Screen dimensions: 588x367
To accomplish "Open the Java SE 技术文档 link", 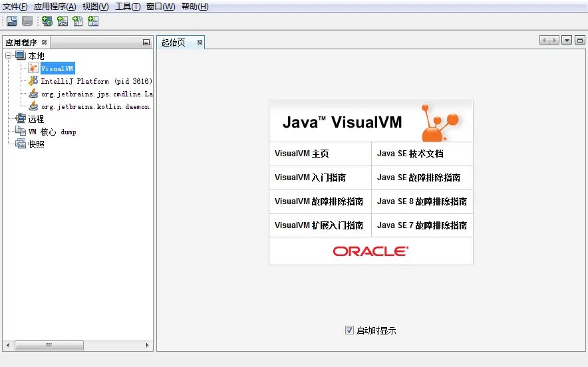I will (410, 154).
